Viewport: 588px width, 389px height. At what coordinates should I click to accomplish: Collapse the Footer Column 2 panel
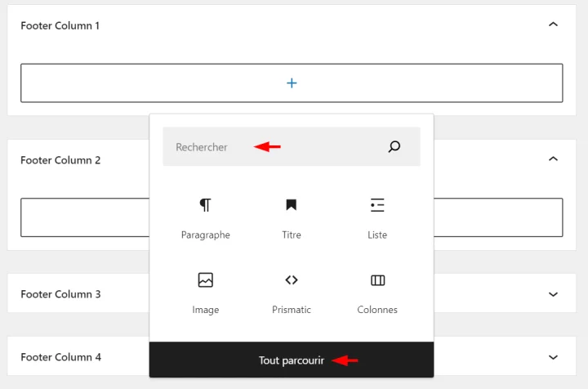point(553,159)
